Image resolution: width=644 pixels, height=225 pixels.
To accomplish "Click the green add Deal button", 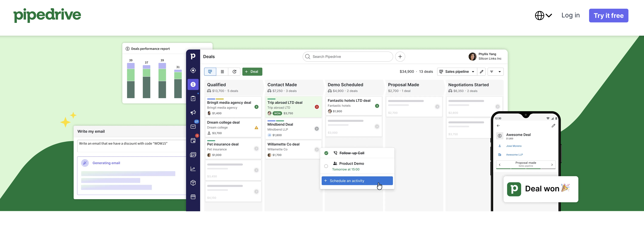I will [252, 72].
